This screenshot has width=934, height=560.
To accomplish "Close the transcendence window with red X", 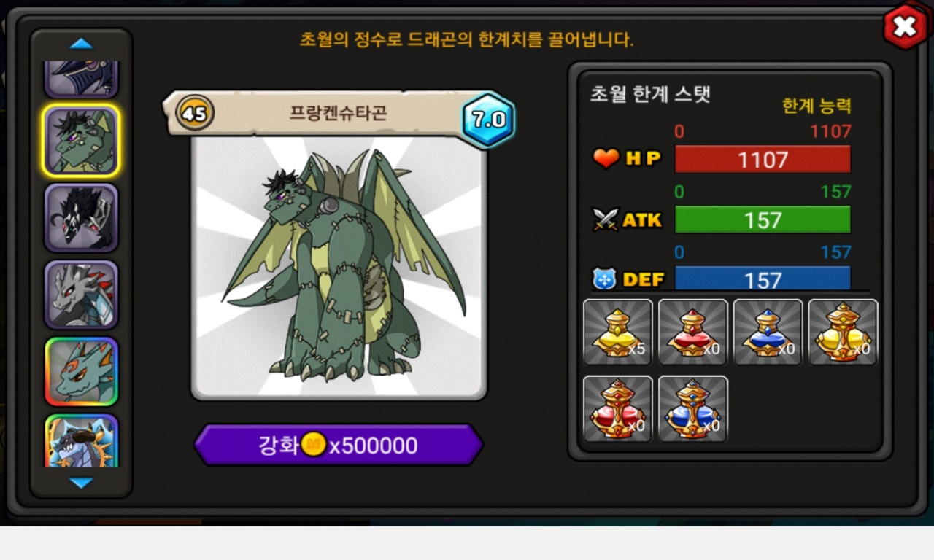I will click(x=905, y=28).
